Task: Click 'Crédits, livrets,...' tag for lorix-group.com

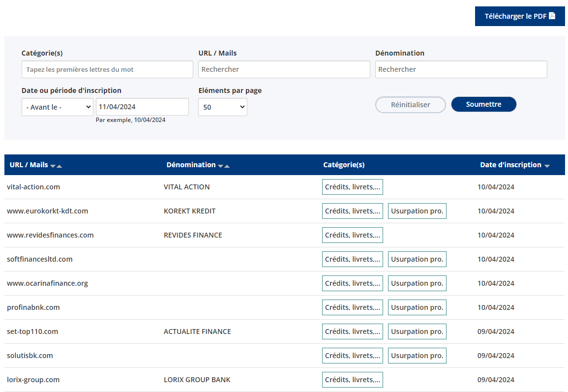Action: tap(353, 380)
